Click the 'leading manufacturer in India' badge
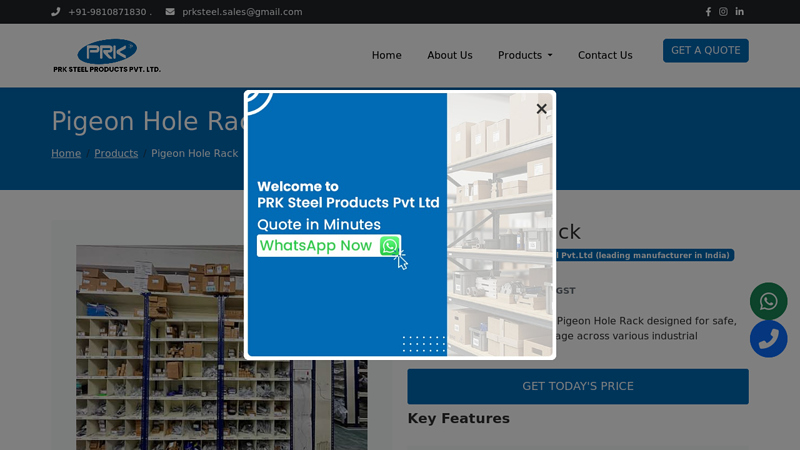The width and height of the screenshot is (800, 450). click(x=644, y=255)
